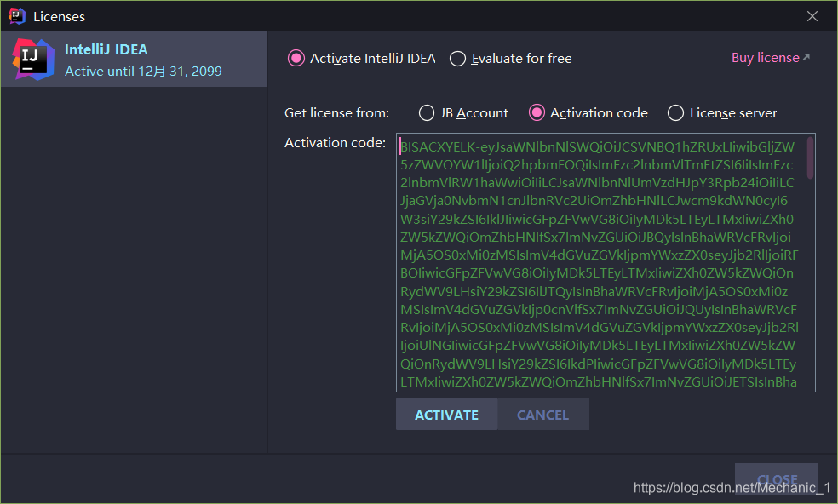Image resolution: width=838 pixels, height=504 pixels.
Task: Click the activation code scrollbar thumb
Action: click(810, 157)
